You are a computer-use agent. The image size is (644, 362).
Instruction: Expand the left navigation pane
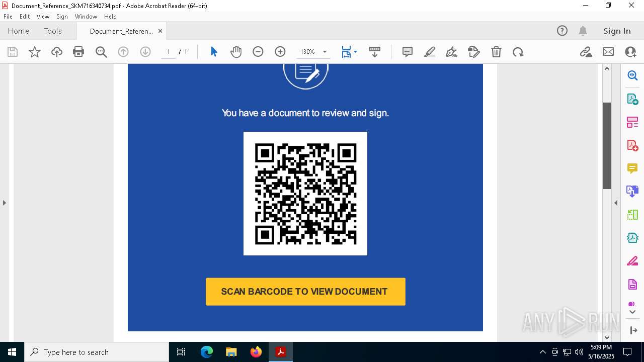click(x=5, y=203)
